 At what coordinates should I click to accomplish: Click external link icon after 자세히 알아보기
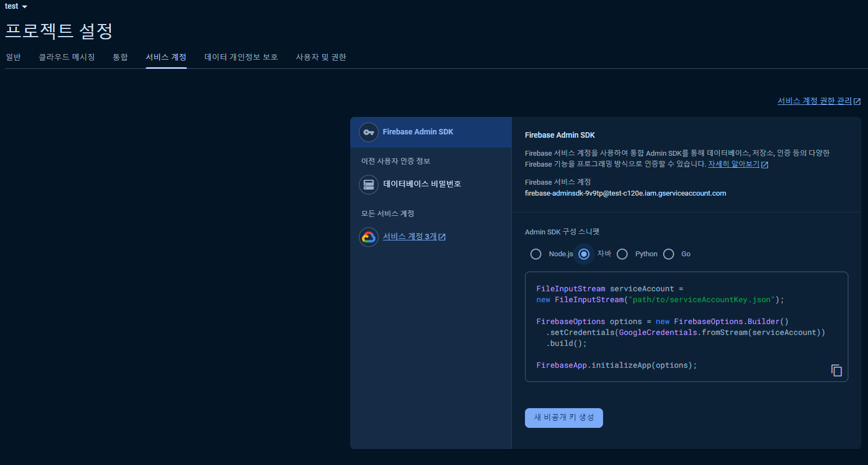coord(765,164)
